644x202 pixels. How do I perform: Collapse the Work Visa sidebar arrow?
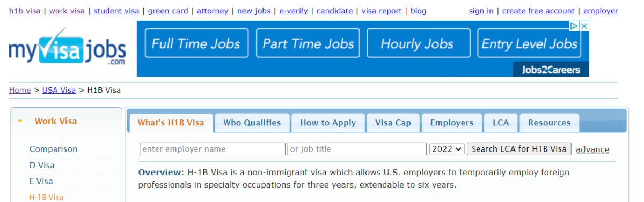[x=20, y=122]
